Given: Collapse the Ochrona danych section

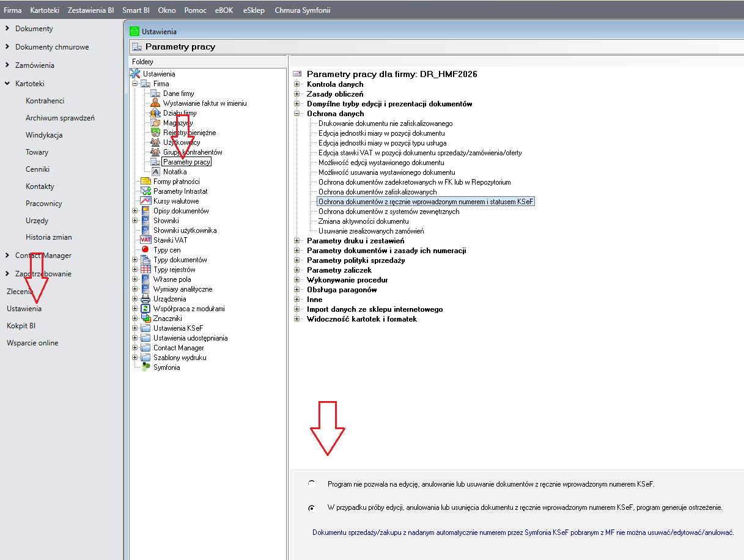Looking at the screenshot, I should [297, 114].
